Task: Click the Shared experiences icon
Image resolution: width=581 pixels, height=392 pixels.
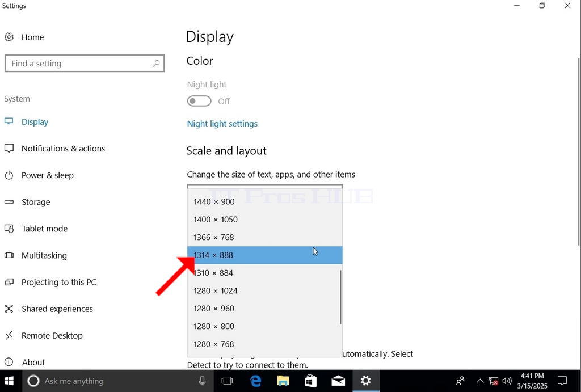Action: point(9,309)
